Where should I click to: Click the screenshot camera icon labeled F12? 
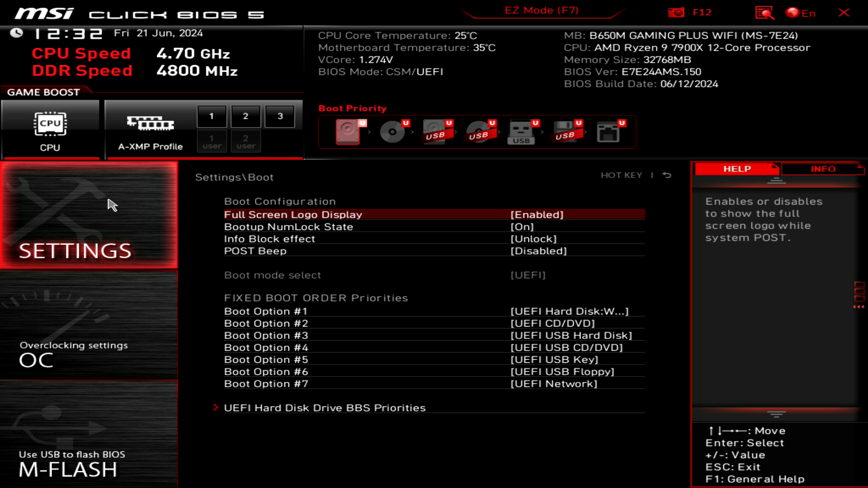676,12
